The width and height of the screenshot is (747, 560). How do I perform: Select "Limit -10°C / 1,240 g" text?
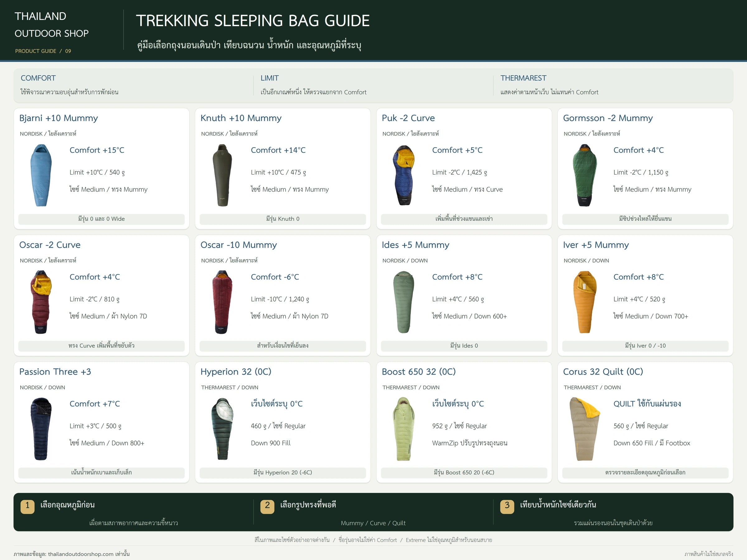(x=280, y=299)
